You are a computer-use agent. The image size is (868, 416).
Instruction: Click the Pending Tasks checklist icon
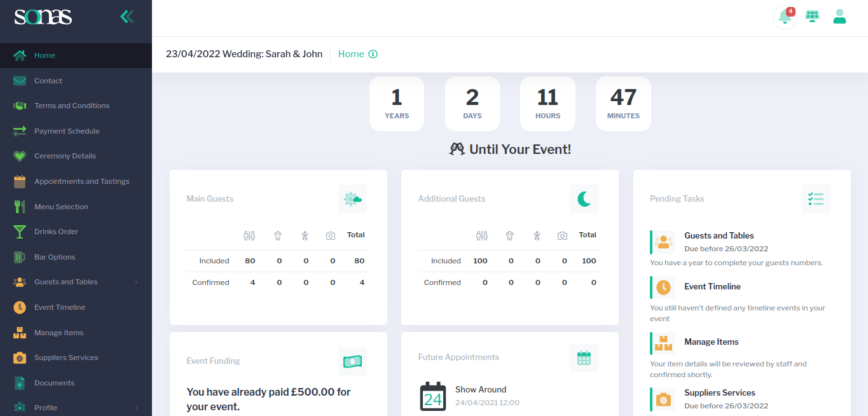[x=816, y=199]
